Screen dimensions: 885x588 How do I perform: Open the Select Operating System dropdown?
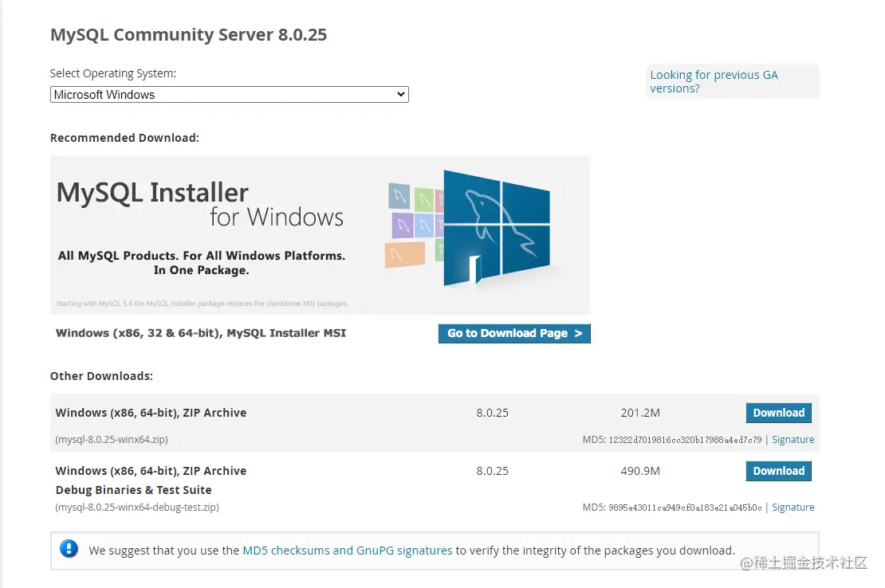tap(229, 94)
